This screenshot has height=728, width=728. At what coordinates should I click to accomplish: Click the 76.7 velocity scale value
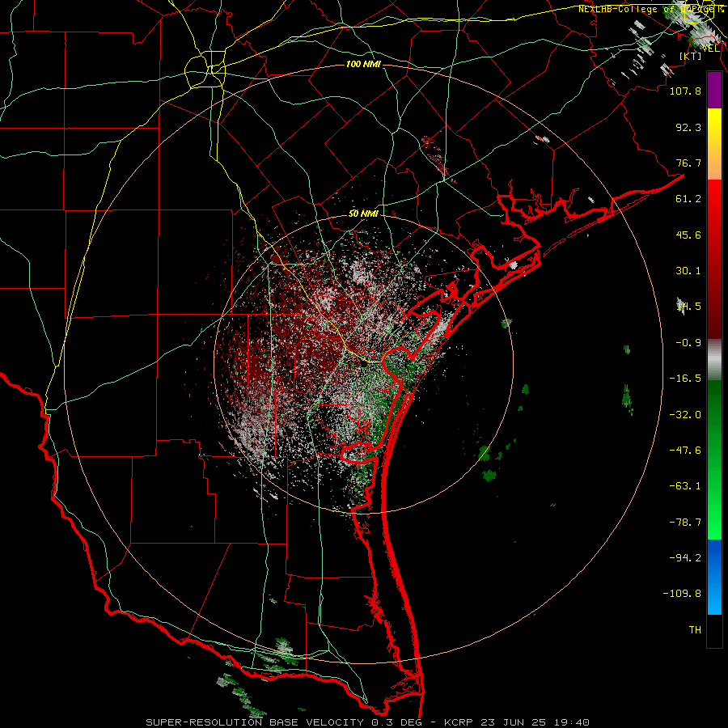pos(688,163)
